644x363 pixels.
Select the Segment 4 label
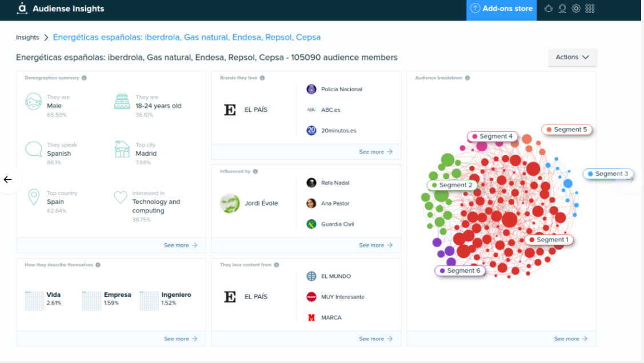click(x=492, y=136)
